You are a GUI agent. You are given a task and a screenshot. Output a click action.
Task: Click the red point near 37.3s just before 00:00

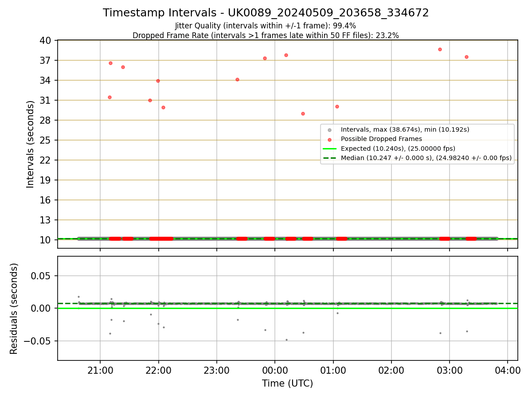[265, 58]
